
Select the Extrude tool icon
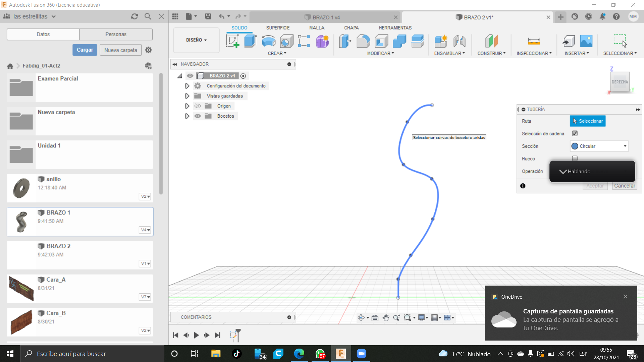point(250,41)
